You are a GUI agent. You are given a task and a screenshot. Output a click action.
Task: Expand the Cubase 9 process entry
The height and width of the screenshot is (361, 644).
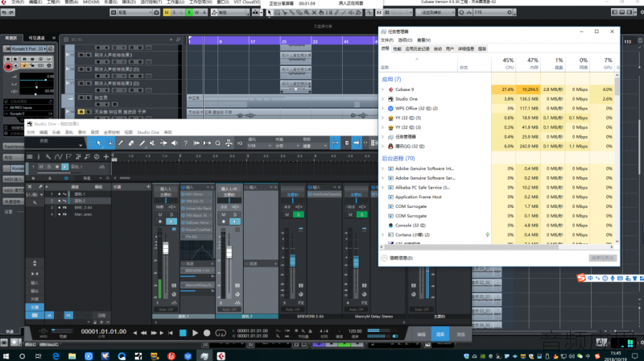(383, 89)
